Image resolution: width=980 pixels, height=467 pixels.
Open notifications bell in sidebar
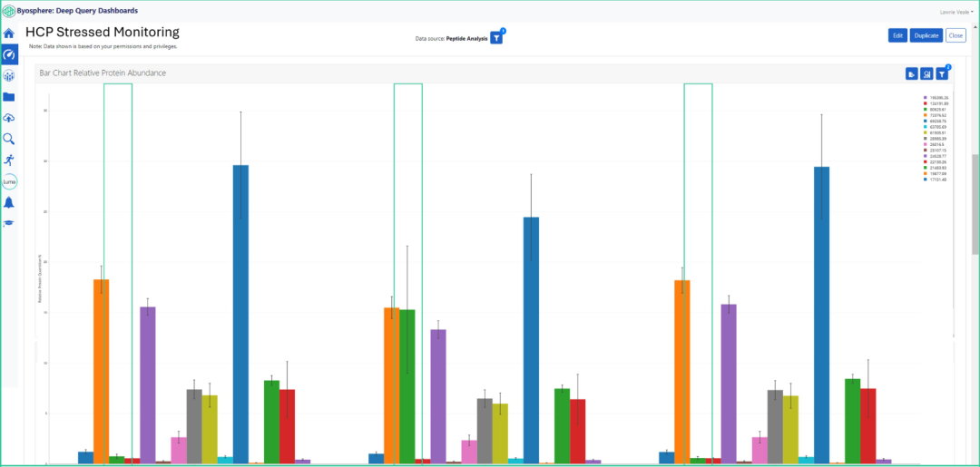pos(9,202)
